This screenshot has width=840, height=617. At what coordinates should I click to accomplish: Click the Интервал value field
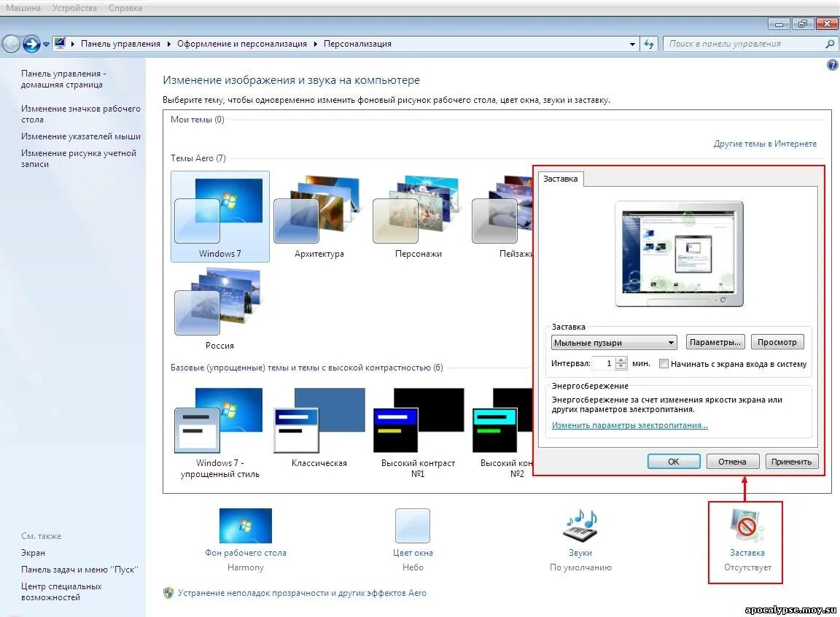tap(604, 363)
